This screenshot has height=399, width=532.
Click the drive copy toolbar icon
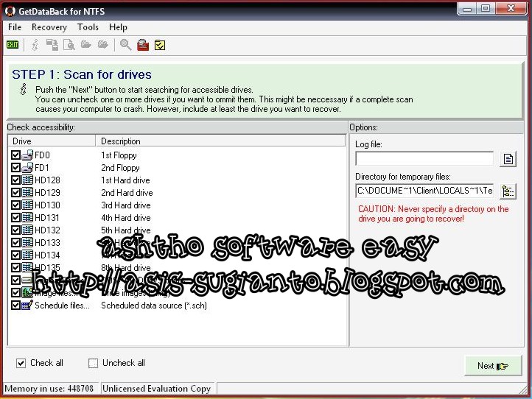pyautogui.click(x=52, y=45)
